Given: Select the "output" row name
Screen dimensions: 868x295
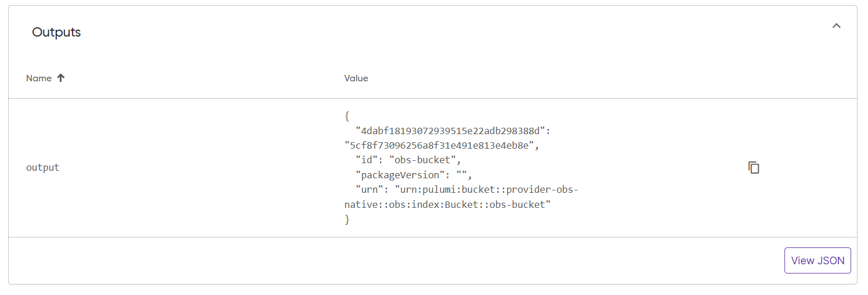Looking at the screenshot, I should click(43, 168).
